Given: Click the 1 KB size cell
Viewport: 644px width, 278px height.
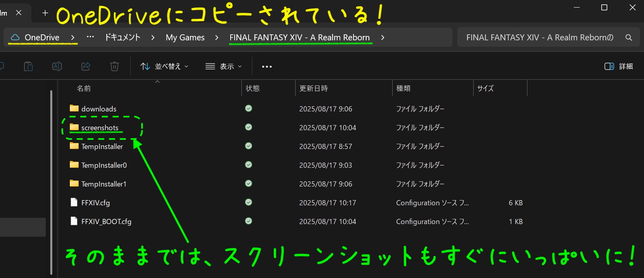Looking at the screenshot, I should 516,222.
